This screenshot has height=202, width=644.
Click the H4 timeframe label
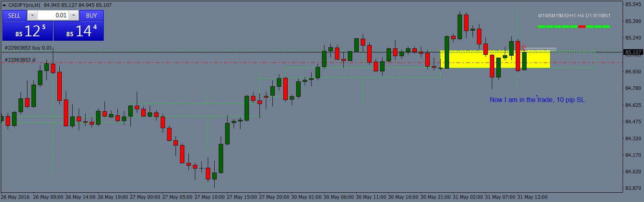(x=580, y=16)
